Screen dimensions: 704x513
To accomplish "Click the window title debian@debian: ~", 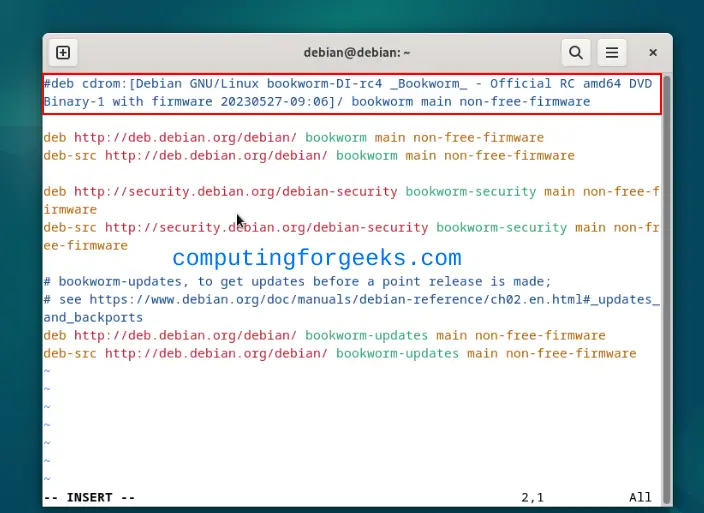I will pos(357,53).
